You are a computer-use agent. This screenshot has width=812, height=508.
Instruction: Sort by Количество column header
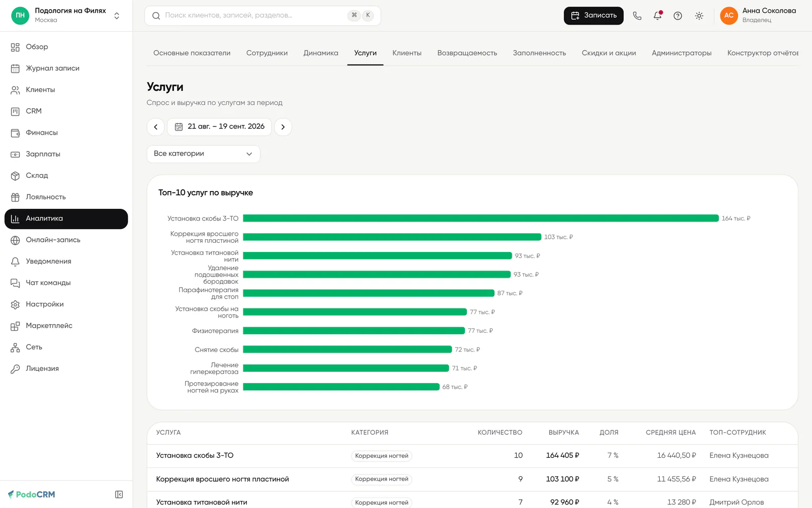[500, 433]
